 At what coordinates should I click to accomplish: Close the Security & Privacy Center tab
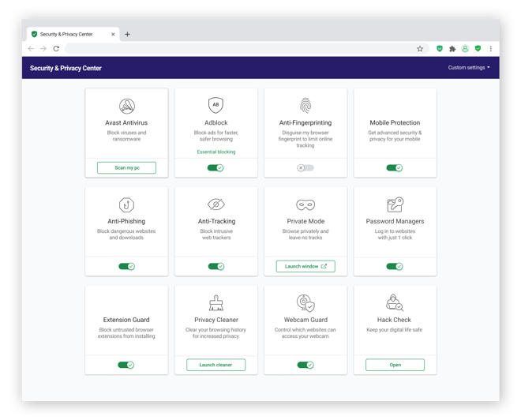click(x=113, y=34)
